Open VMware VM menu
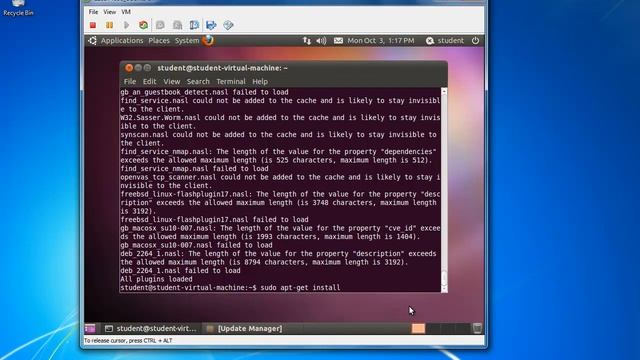Screen dimensions: 640x360 pos(126,12)
